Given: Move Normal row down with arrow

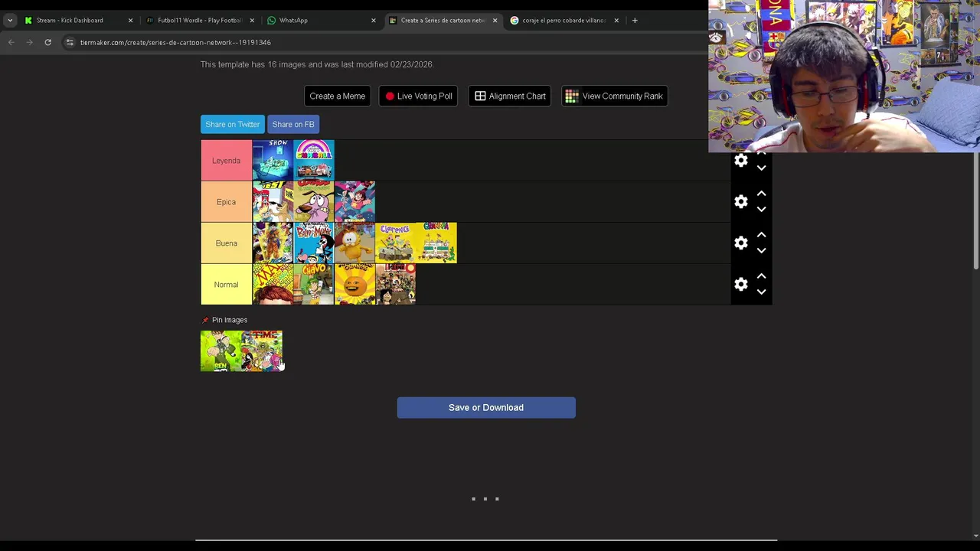Looking at the screenshot, I should tap(761, 292).
